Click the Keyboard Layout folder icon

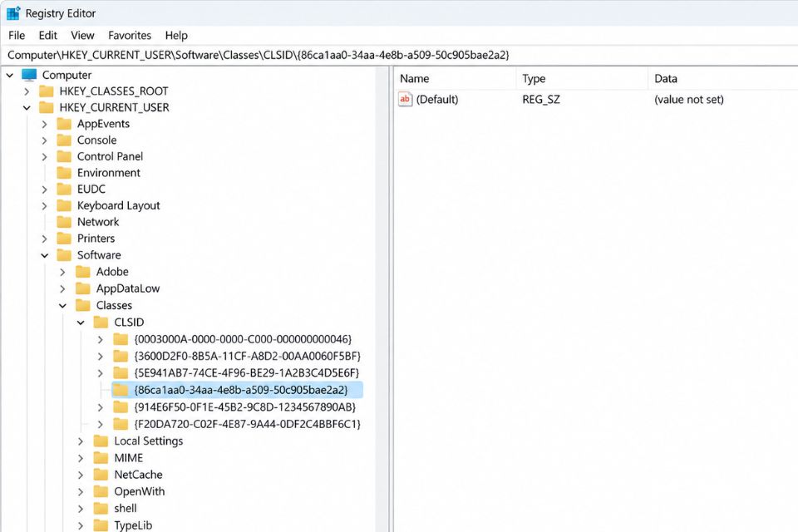(x=64, y=205)
